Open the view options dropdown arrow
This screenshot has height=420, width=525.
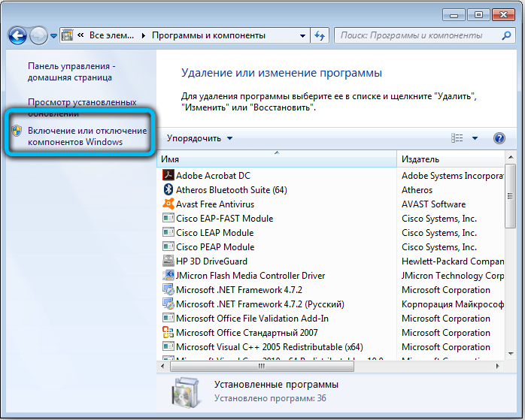[x=475, y=138]
